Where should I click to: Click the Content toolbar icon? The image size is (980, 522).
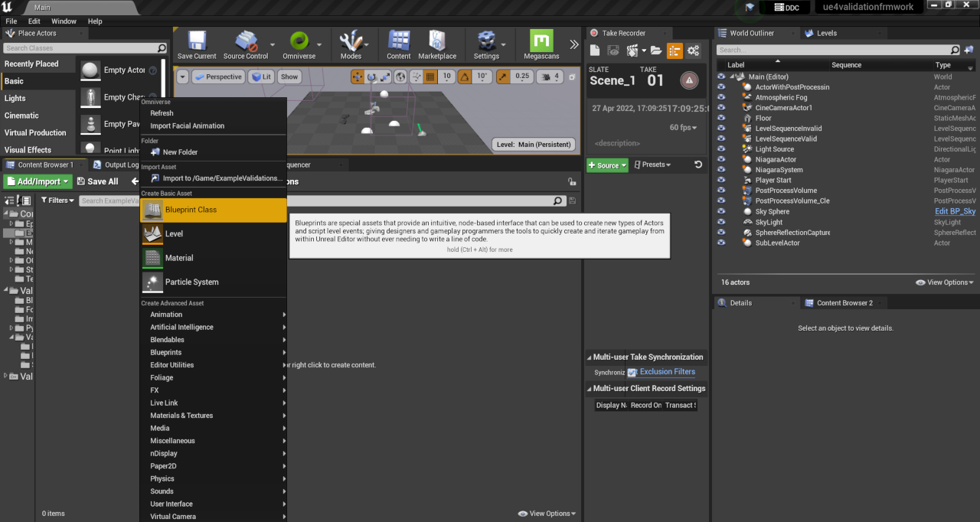398,44
